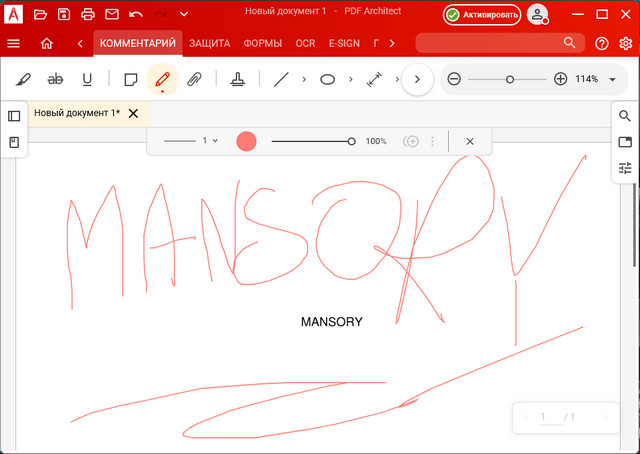Choose the strikethrough text tool
640x454 pixels.
pyautogui.click(x=56, y=79)
